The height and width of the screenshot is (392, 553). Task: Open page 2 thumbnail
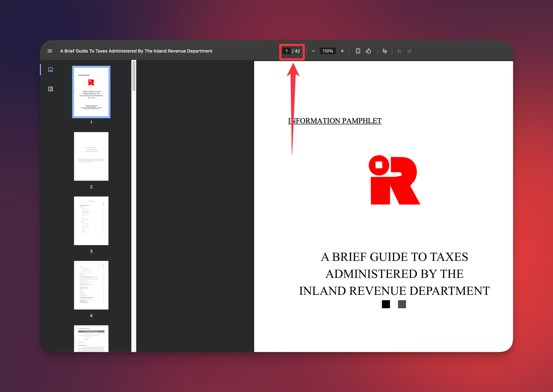tap(91, 156)
